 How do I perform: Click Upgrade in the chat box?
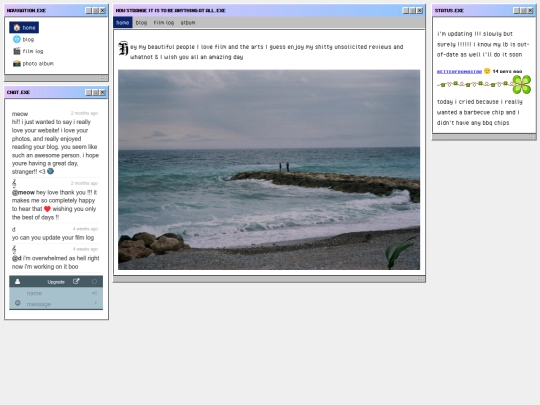point(56,282)
